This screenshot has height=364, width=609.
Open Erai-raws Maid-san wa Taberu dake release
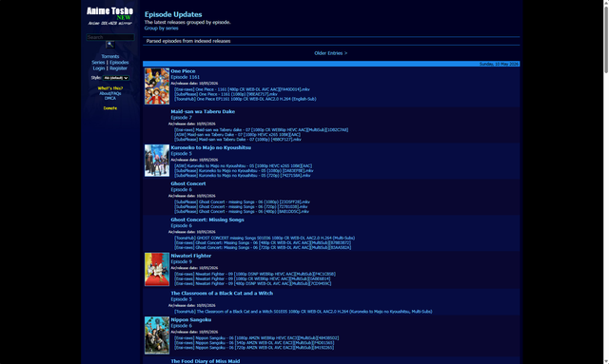coord(262,130)
